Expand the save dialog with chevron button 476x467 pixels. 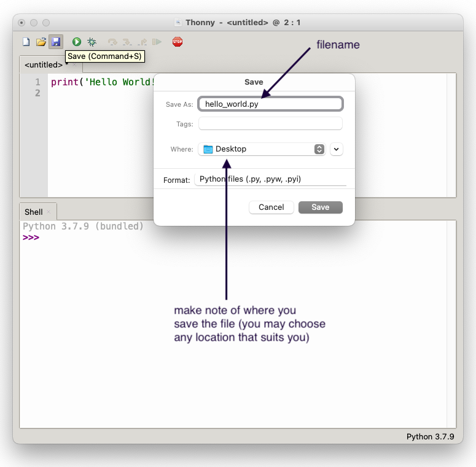(337, 149)
